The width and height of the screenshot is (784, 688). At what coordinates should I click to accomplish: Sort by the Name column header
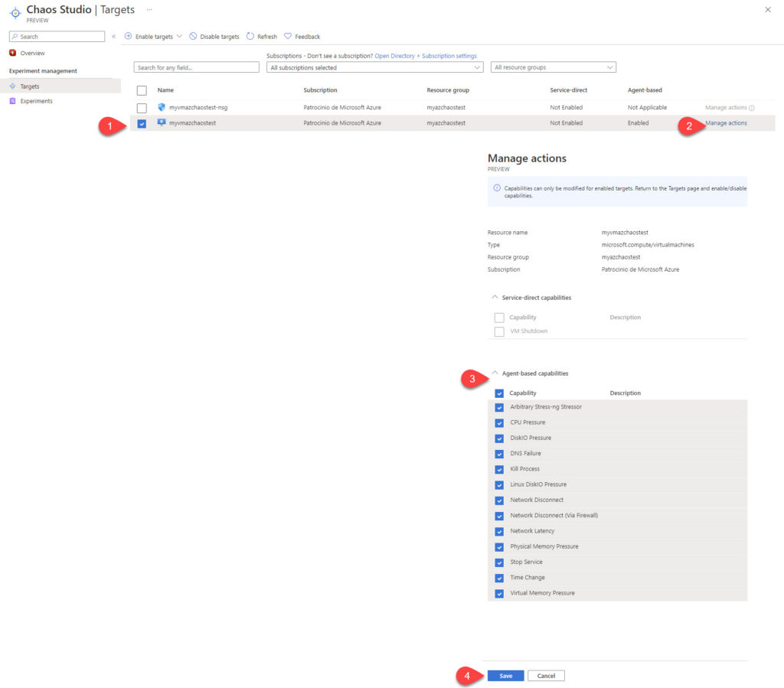(x=165, y=90)
